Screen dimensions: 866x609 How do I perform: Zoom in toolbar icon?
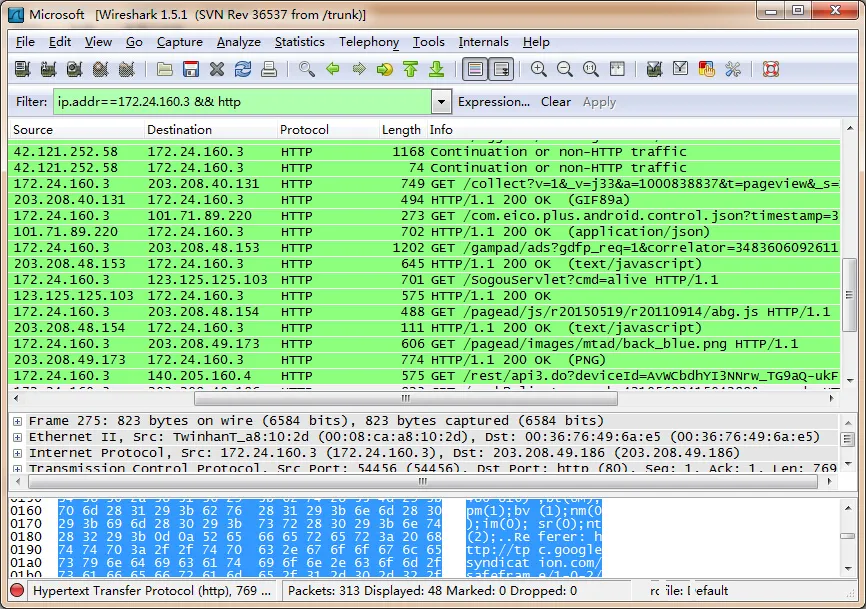click(538, 69)
